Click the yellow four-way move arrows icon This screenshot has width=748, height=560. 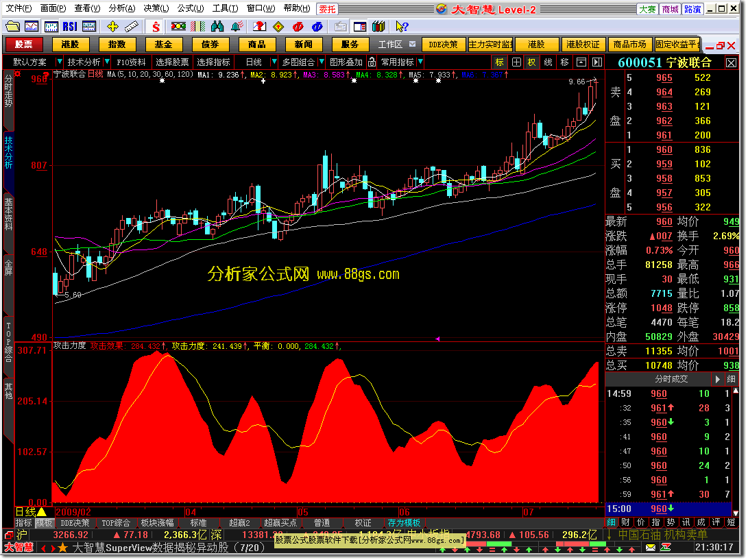112,26
